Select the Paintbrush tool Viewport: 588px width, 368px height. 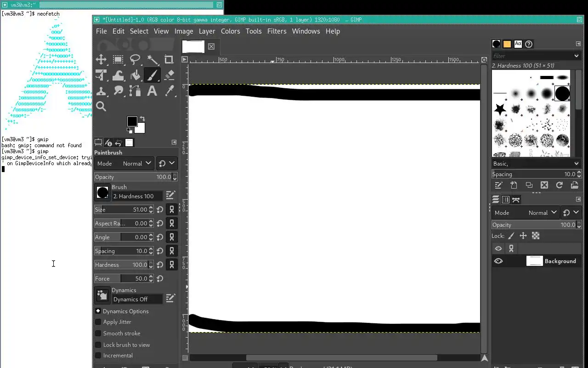point(152,75)
